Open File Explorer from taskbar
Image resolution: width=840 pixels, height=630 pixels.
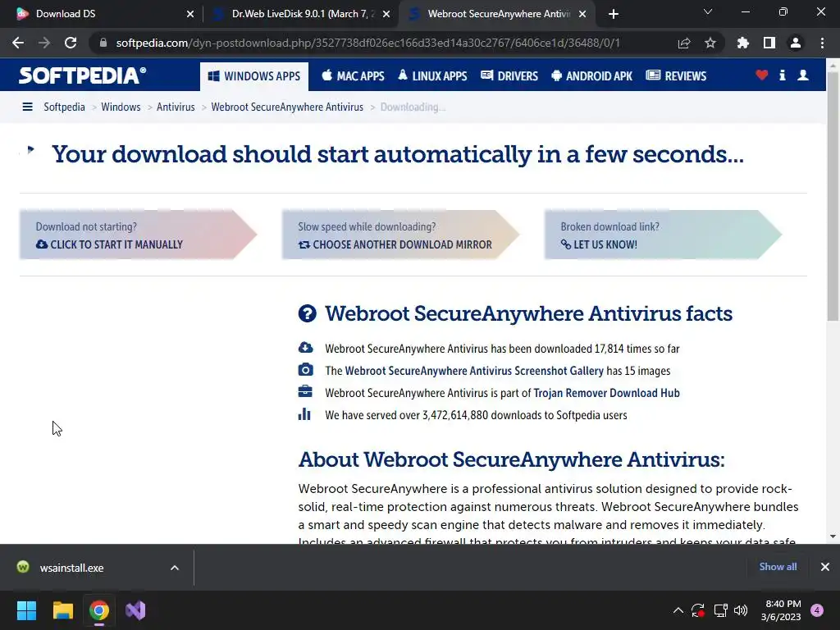tap(62, 610)
